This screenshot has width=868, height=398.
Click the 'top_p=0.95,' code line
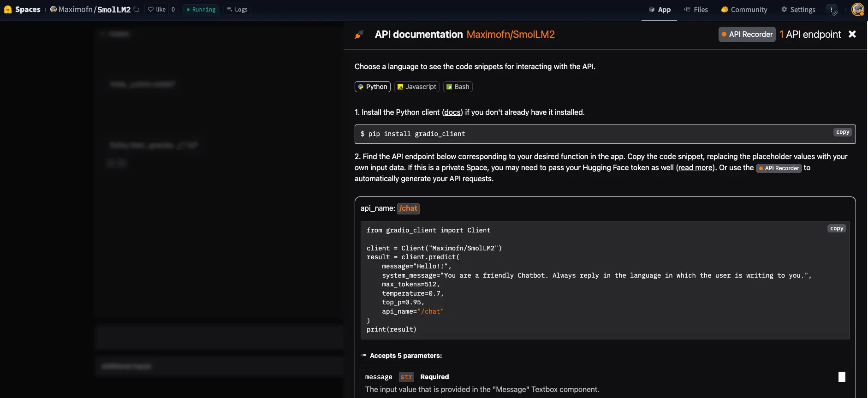click(403, 302)
